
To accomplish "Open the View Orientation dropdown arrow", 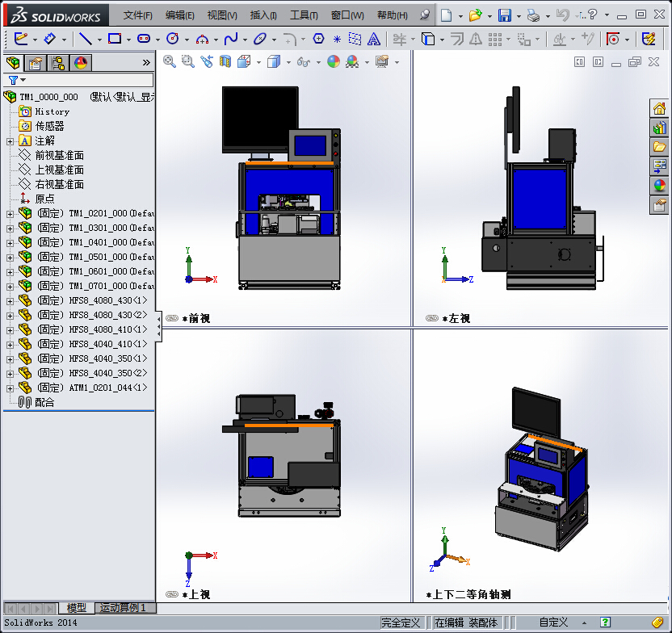I will coord(258,62).
